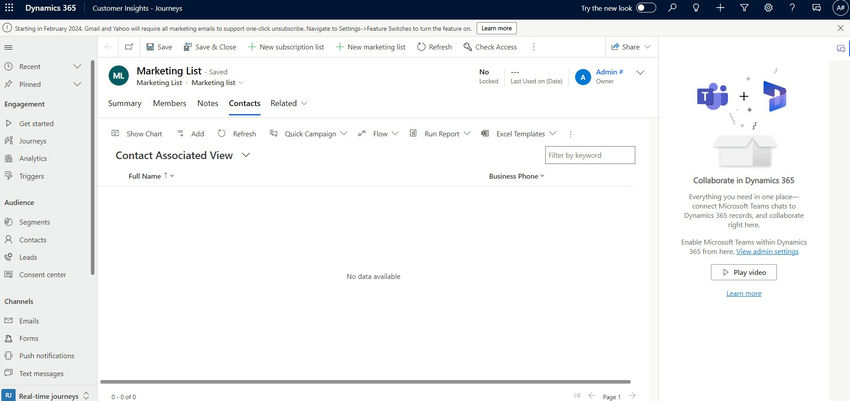Toggle the Try the new look switch
Image resolution: width=850 pixels, height=401 pixels.
click(x=646, y=8)
